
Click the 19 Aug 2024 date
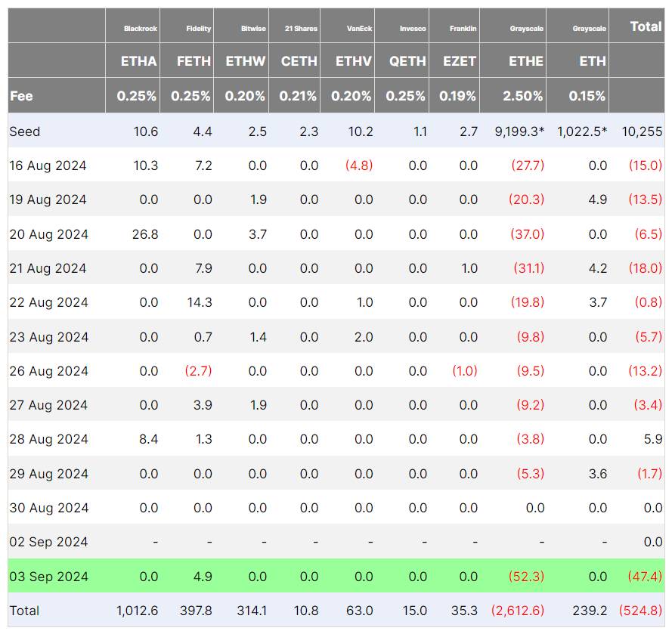tap(48, 200)
